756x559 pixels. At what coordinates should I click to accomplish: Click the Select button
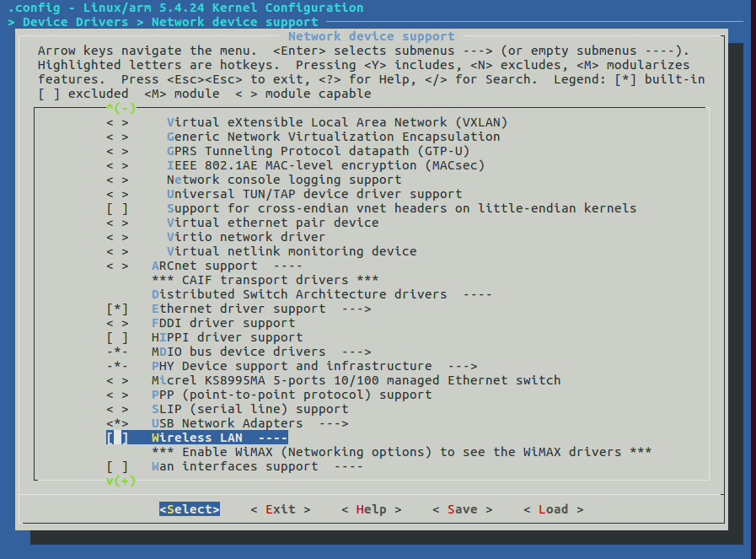190,509
